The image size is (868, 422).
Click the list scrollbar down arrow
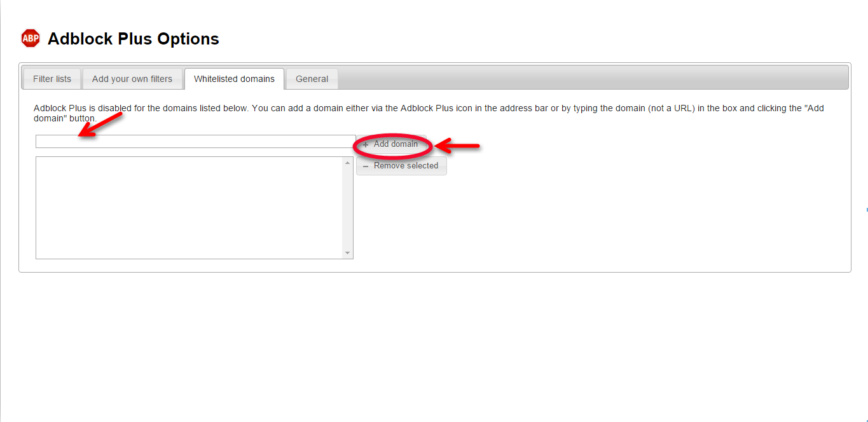[x=347, y=253]
